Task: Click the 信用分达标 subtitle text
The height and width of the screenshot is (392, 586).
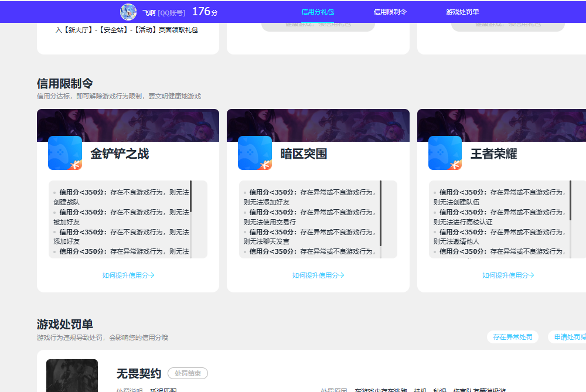Action: pyautogui.click(x=119, y=97)
